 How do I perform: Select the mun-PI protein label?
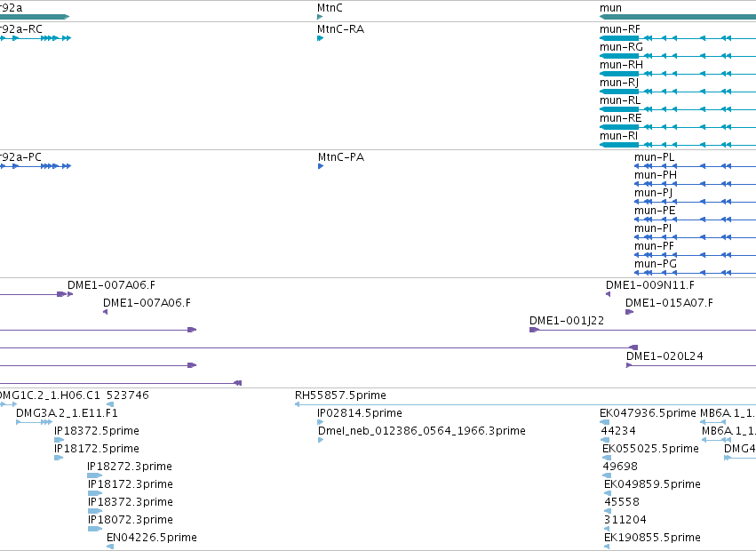point(653,228)
